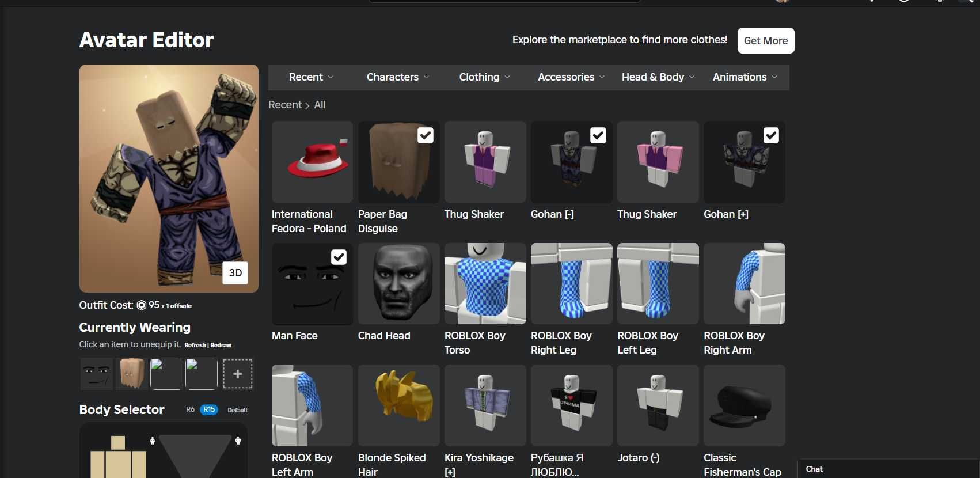
Task: Equip the ROBLOX Boy Left Arm
Action: [312, 405]
